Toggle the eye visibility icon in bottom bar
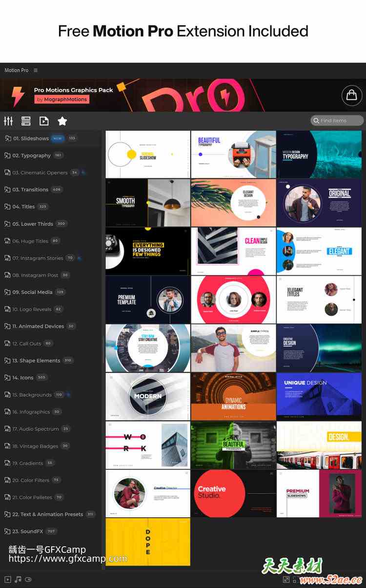 coord(28,579)
